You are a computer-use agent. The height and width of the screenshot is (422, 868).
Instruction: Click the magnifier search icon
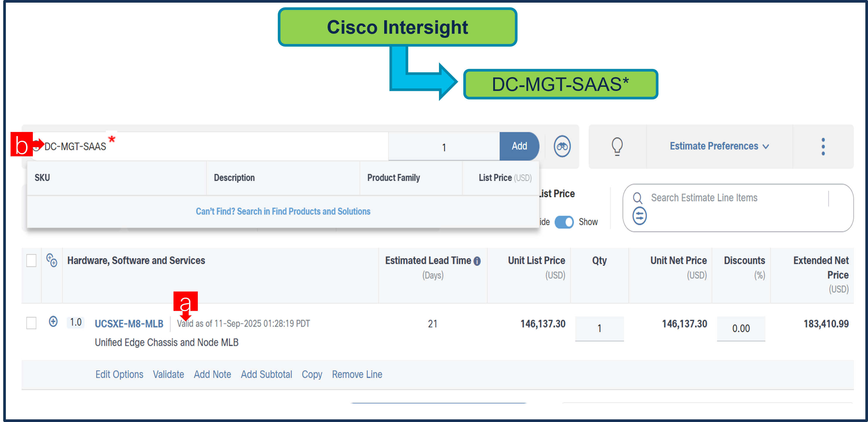tap(638, 198)
